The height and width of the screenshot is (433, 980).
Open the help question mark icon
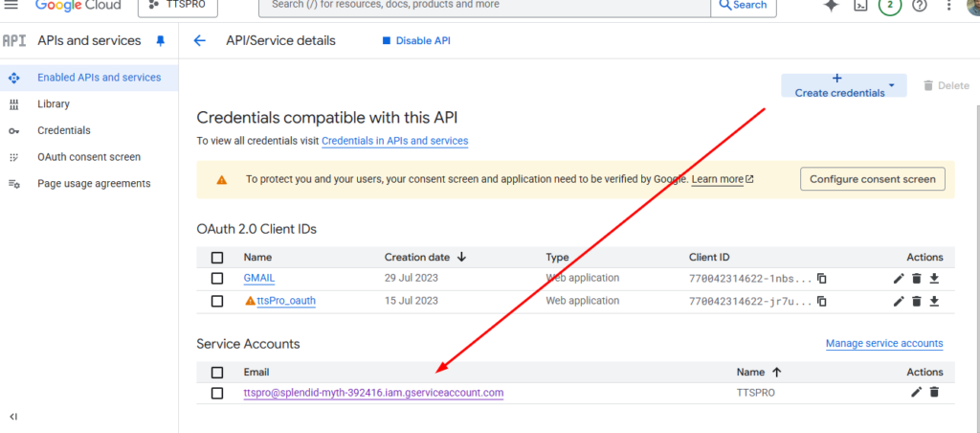(x=919, y=5)
